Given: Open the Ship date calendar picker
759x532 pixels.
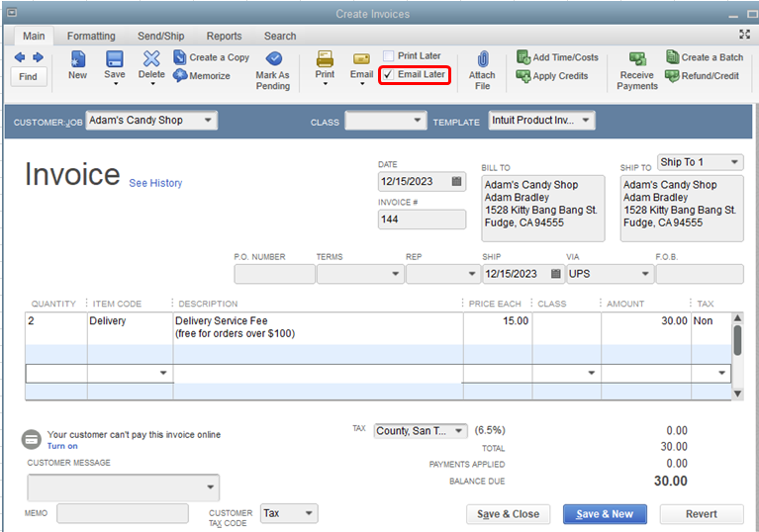Looking at the screenshot, I should (556, 274).
